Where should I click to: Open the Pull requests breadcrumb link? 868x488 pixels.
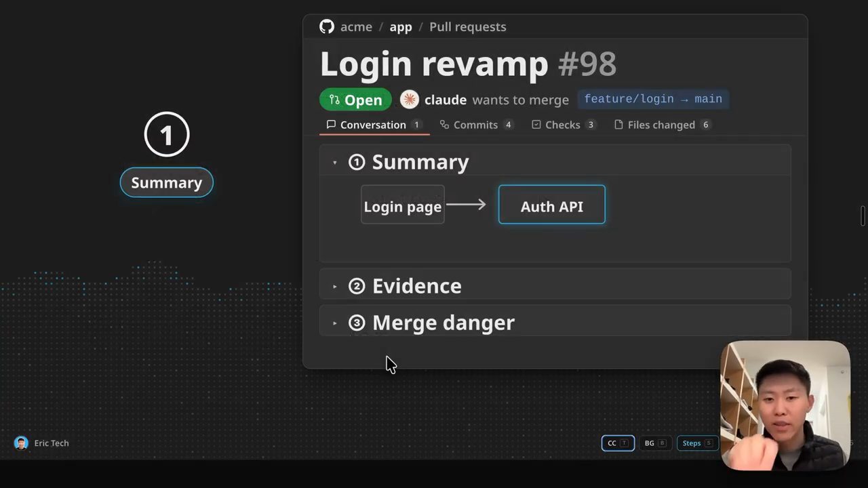[x=468, y=26]
